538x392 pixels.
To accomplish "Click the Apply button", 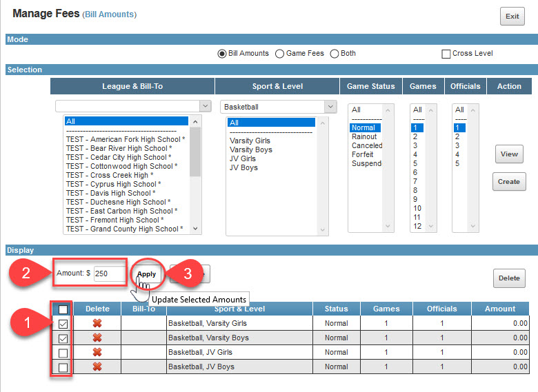I will [x=146, y=274].
